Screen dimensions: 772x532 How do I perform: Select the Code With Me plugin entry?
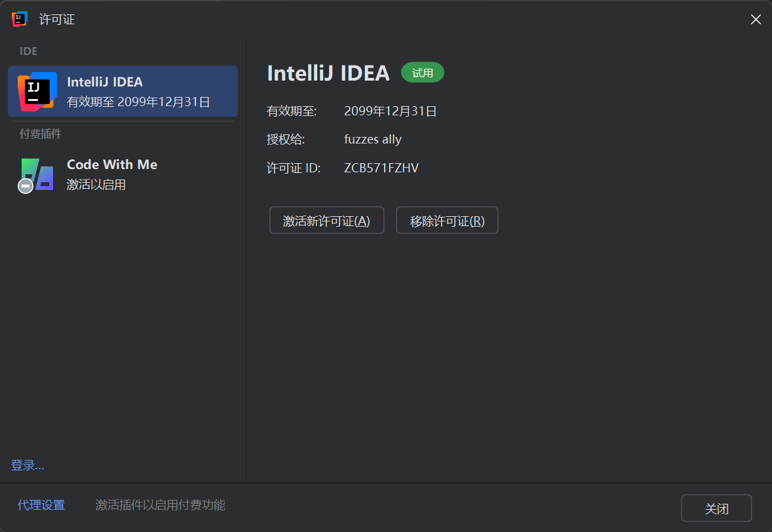pyautogui.click(x=123, y=174)
